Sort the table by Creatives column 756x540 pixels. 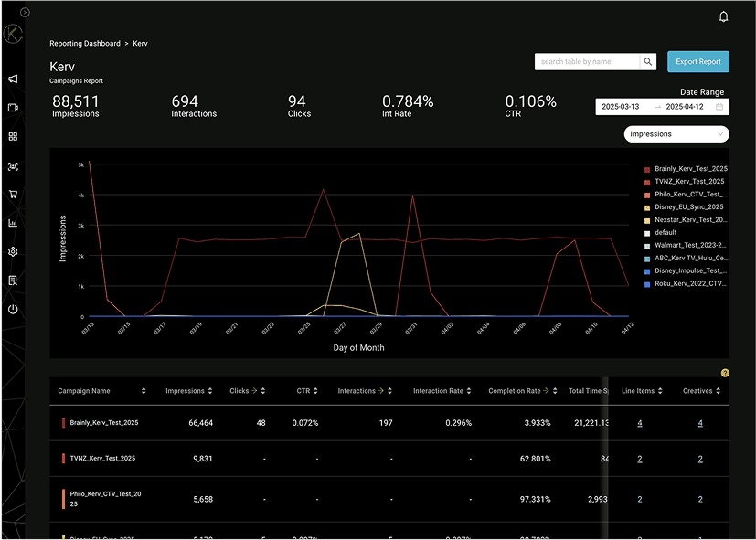718,391
